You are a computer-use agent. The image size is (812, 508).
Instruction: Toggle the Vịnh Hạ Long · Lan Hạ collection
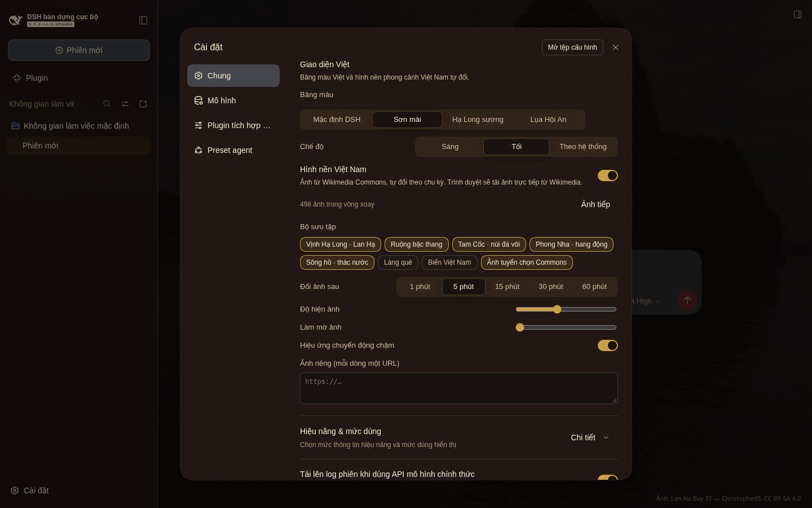341,244
